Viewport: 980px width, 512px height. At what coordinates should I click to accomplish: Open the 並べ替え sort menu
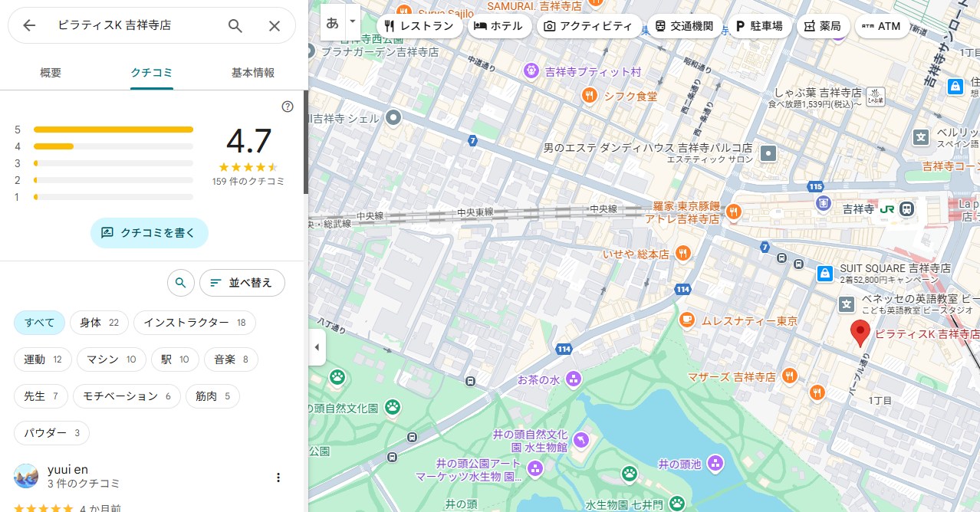coord(242,283)
